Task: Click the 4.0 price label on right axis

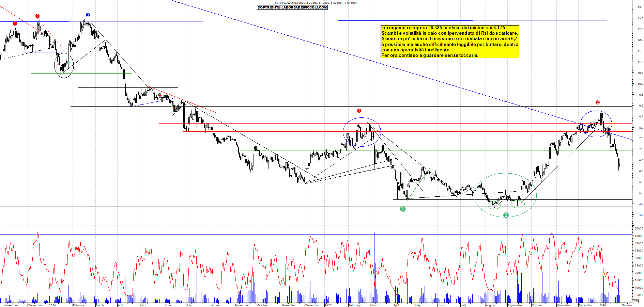Action: [638, 215]
